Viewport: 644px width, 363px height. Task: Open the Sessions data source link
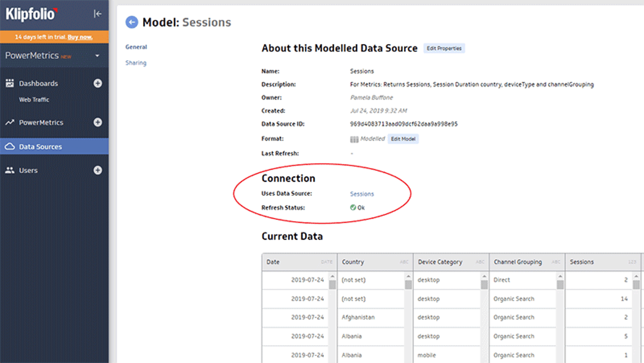pos(362,194)
